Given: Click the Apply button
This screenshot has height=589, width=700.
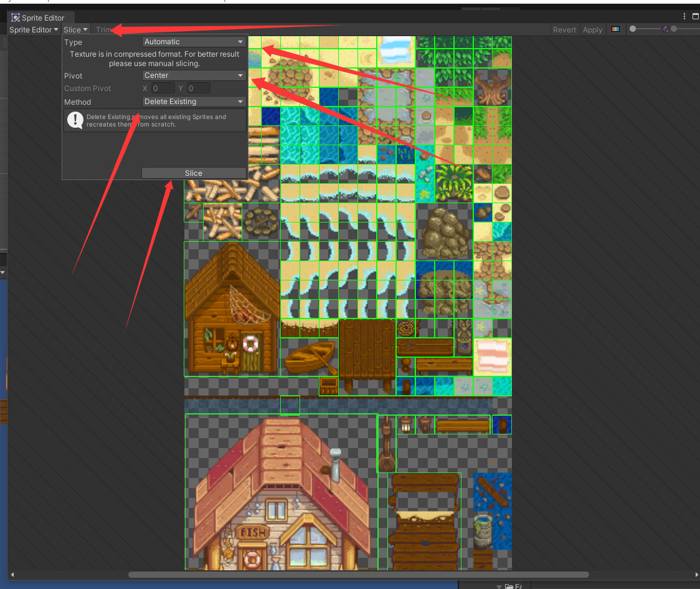Looking at the screenshot, I should click(592, 29).
